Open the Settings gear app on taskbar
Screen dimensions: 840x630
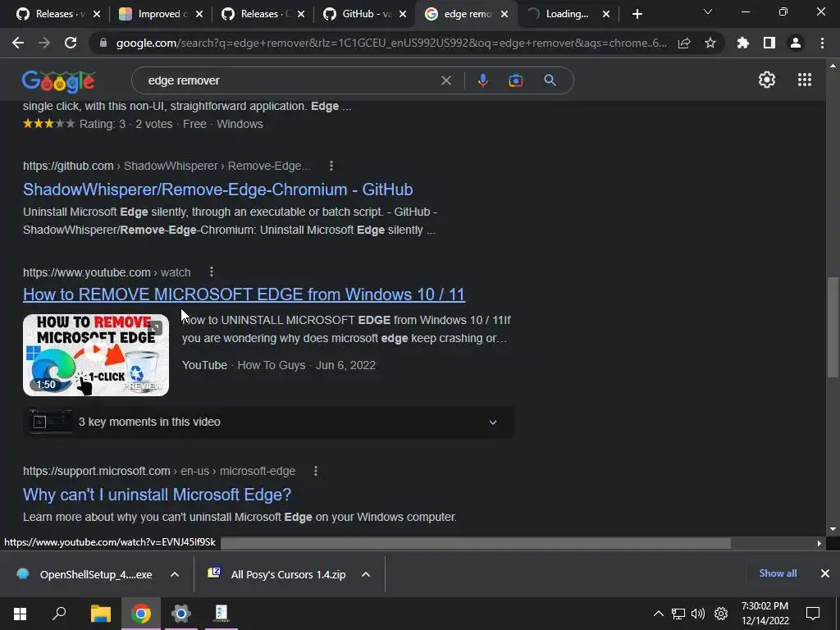click(x=181, y=614)
